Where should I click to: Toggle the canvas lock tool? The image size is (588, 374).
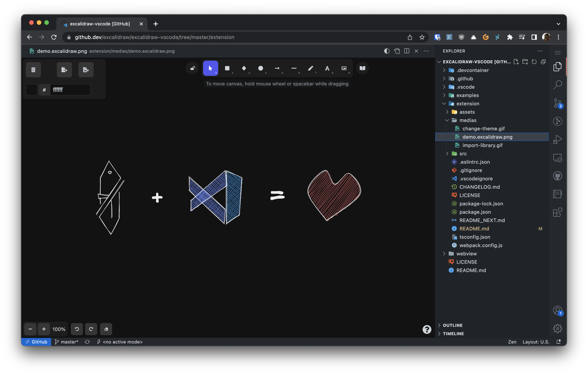coord(192,68)
